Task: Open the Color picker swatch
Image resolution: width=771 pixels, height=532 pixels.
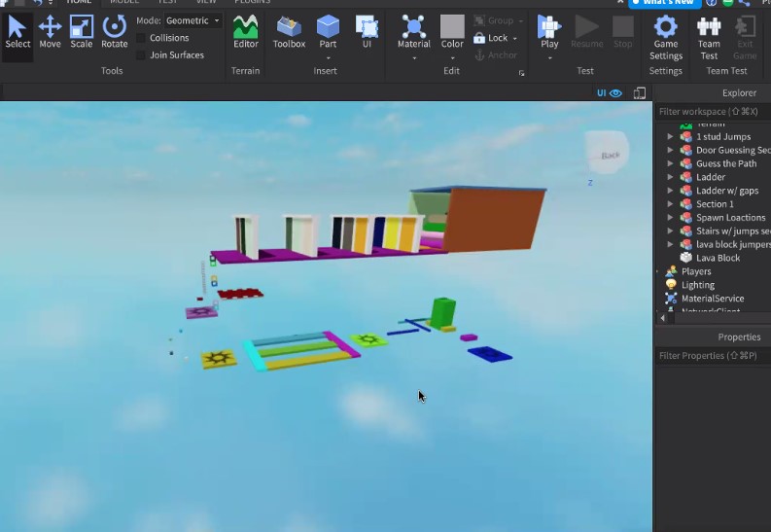Action: (452, 29)
